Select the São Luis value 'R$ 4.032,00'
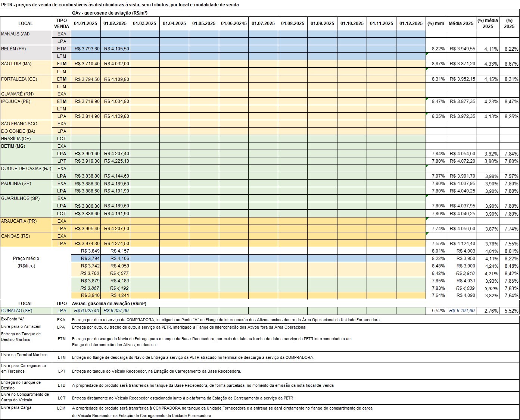This screenshot has height=420, width=520. click(x=115, y=64)
